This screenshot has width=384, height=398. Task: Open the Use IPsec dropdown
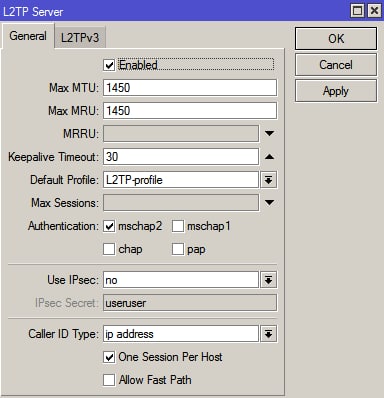point(269,280)
